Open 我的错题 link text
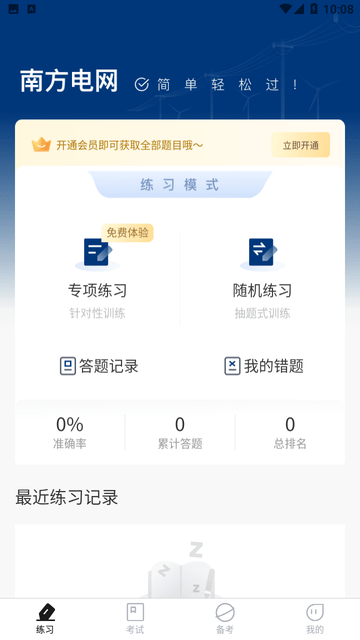Screen dimensions: 360x640 [x=273, y=366]
